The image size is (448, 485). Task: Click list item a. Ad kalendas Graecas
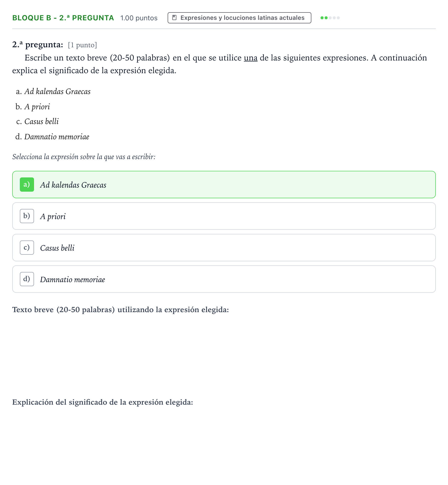[53, 92]
